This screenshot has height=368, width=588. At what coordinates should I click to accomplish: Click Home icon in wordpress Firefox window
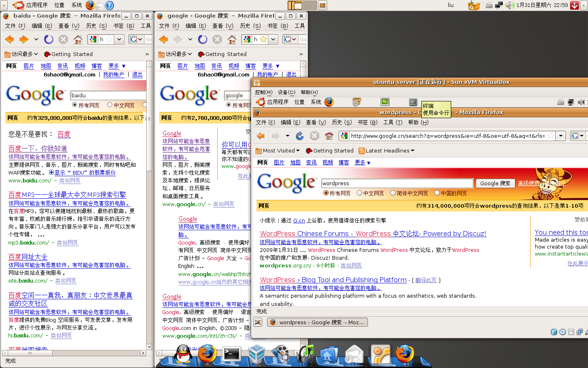coord(329,136)
